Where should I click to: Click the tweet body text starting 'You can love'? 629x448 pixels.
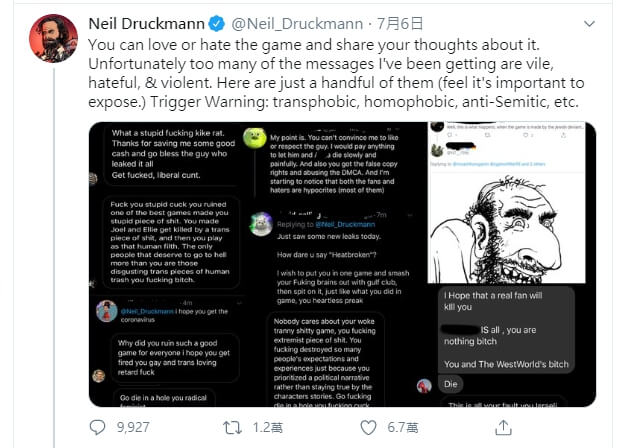[x=340, y=73]
